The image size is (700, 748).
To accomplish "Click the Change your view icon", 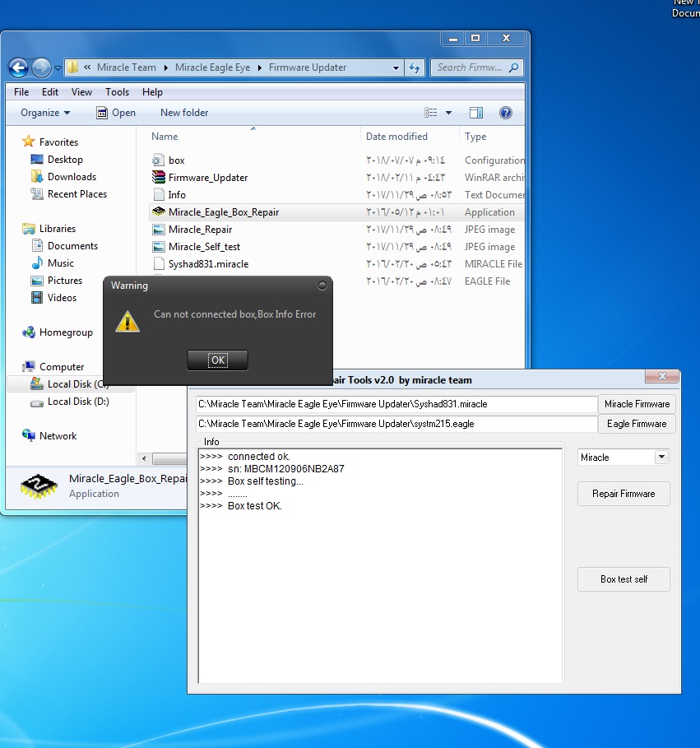I will [430, 113].
